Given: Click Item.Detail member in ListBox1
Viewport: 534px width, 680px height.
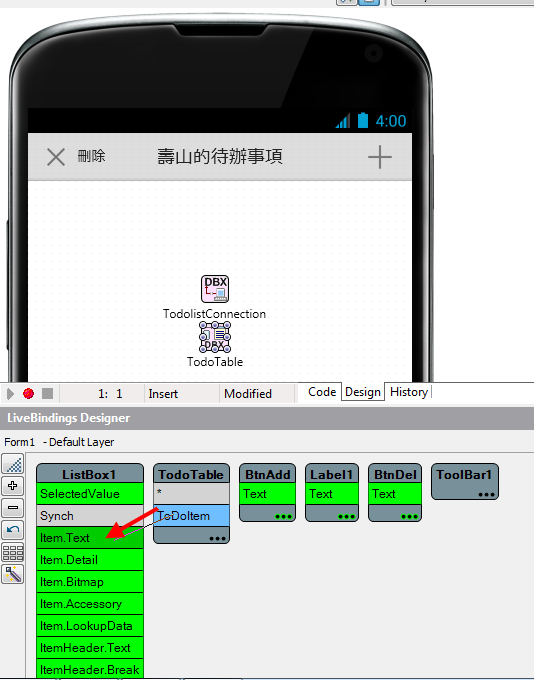Looking at the screenshot, I should [90, 560].
